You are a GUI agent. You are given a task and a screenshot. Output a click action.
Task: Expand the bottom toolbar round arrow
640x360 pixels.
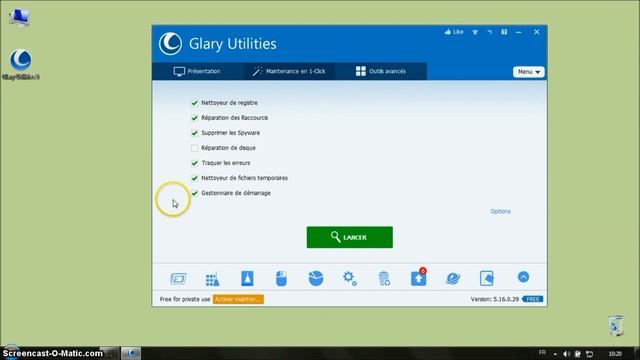(x=523, y=277)
